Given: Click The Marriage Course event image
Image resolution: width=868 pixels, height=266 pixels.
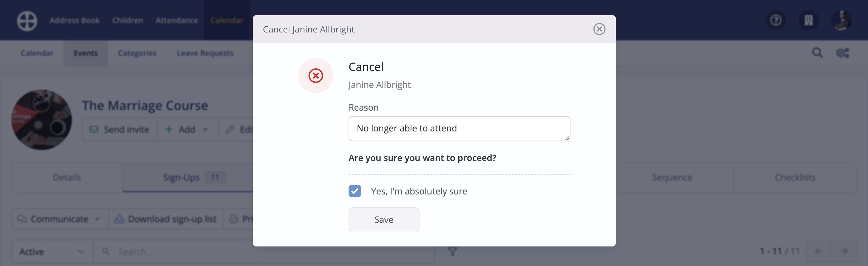Looking at the screenshot, I should coord(41,120).
